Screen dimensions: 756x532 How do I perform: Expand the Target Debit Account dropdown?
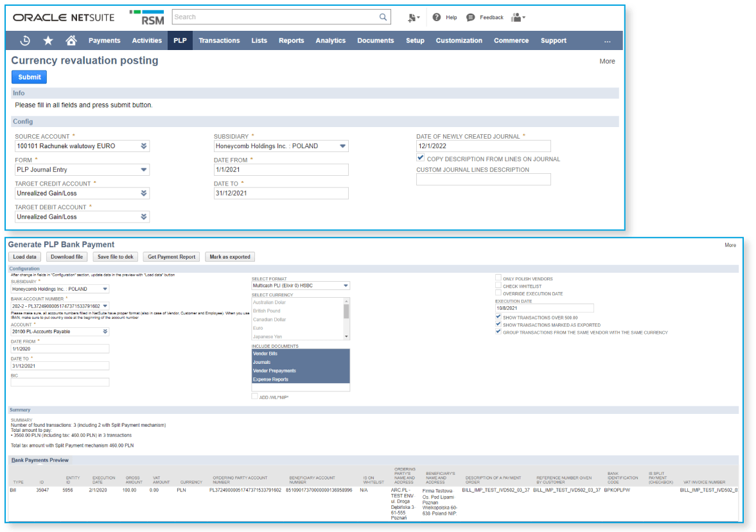pos(144,217)
